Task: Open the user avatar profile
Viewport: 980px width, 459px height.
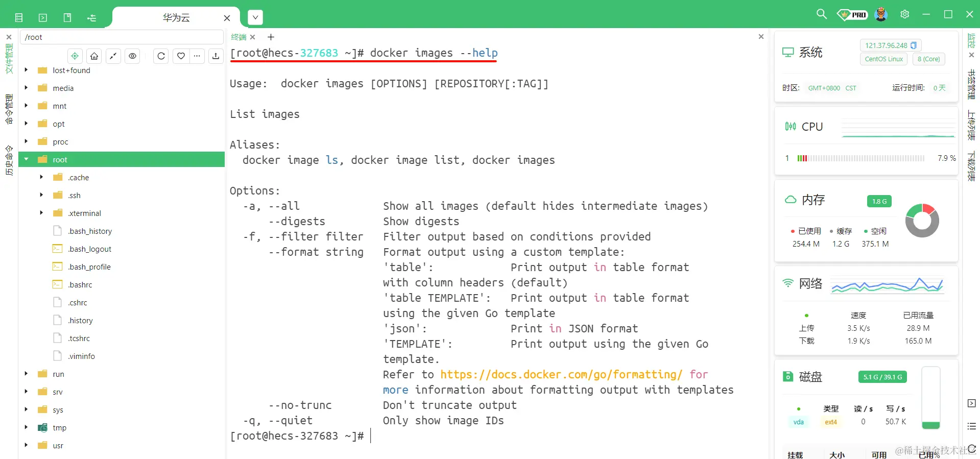Action: (881, 14)
